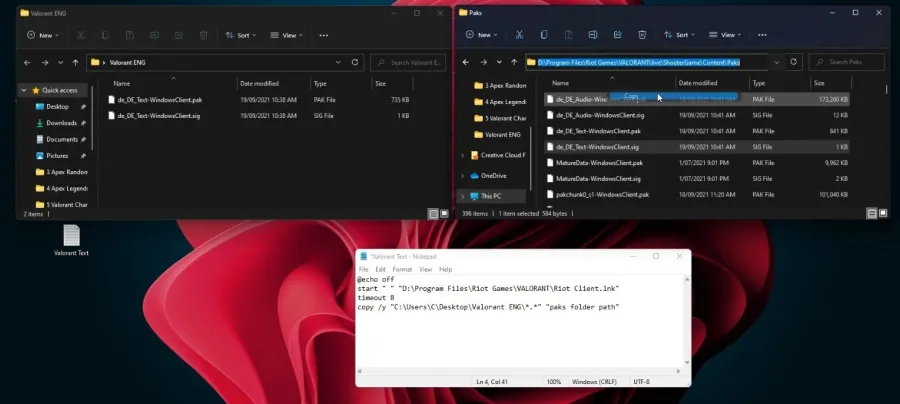Switch to large icons view in Paks window
The image size is (900, 404).
pyautogui.click(x=883, y=213)
